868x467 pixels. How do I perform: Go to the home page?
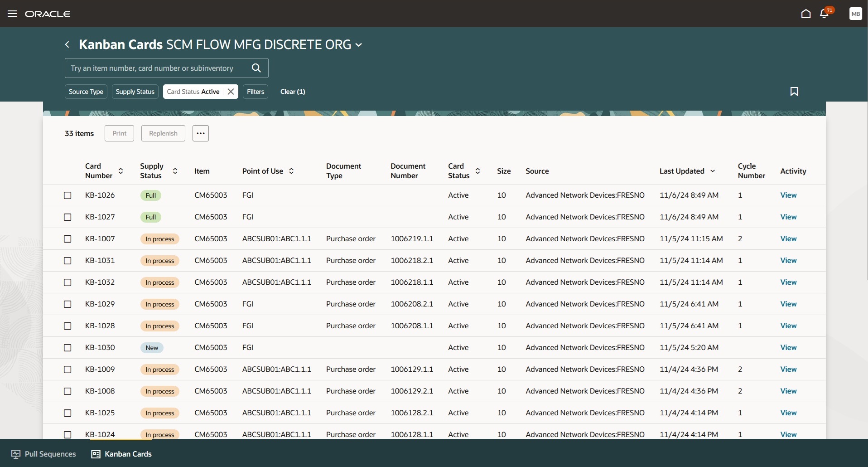click(807, 14)
